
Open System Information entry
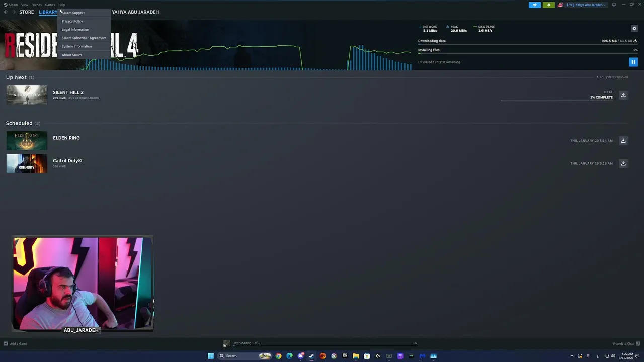84,46
